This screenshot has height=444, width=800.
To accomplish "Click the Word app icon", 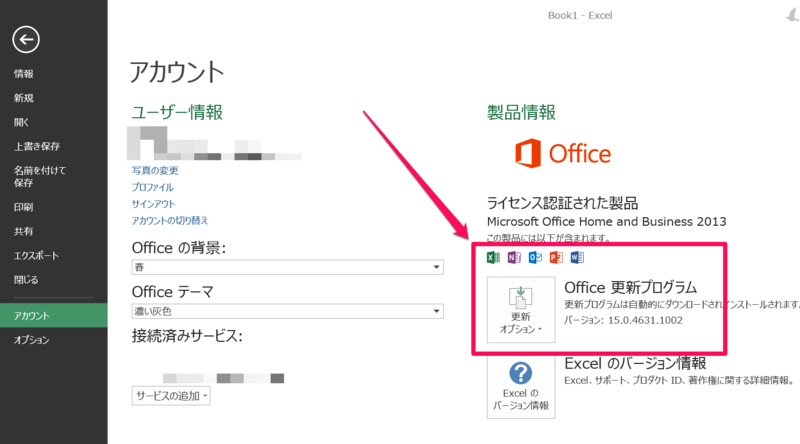I will pyautogui.click(x=577, y=258).
